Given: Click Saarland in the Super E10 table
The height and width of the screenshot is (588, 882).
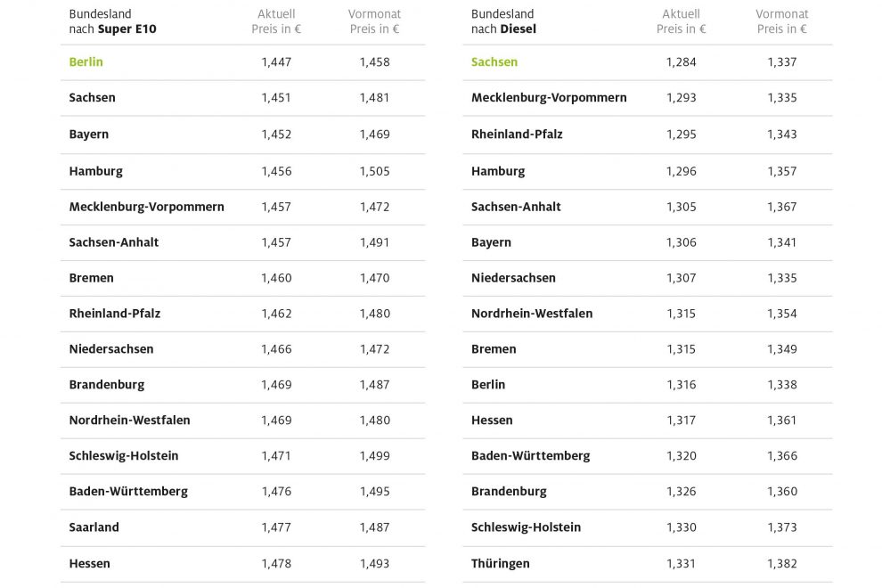Looking at the screenshot, I should pos(94,527).
